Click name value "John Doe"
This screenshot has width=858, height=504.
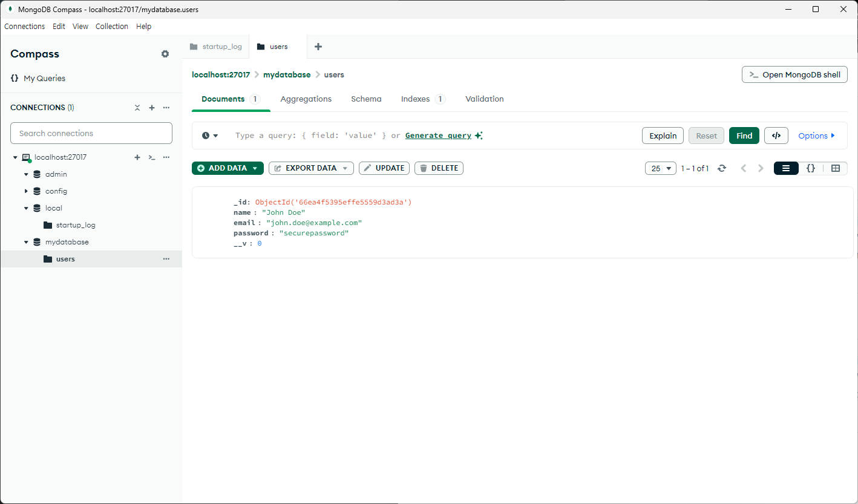283,213
